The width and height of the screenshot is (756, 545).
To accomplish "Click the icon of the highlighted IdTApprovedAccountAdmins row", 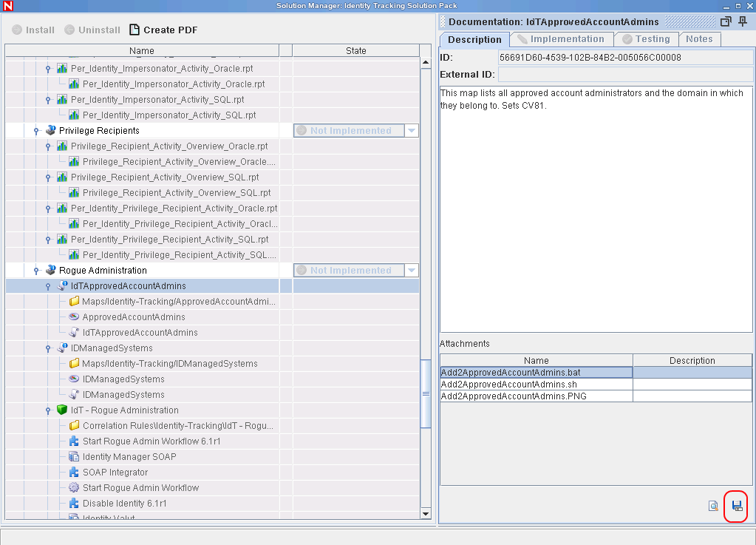I will click(62, 286).
